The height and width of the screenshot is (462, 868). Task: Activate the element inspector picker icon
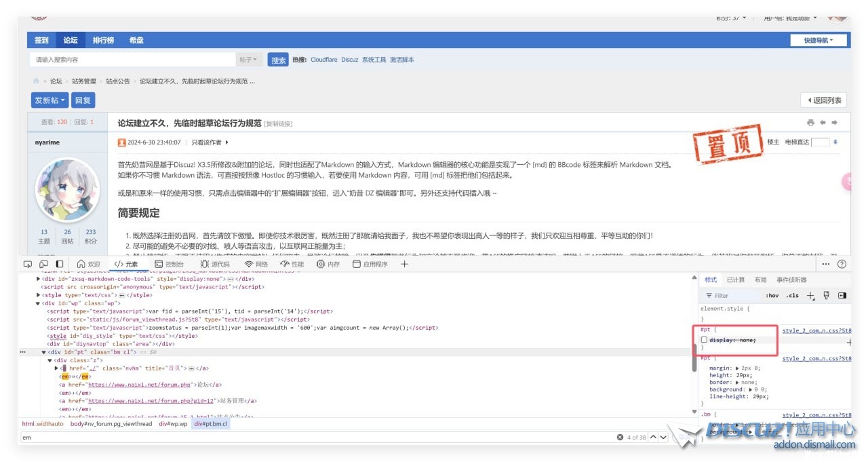point(28,264)
